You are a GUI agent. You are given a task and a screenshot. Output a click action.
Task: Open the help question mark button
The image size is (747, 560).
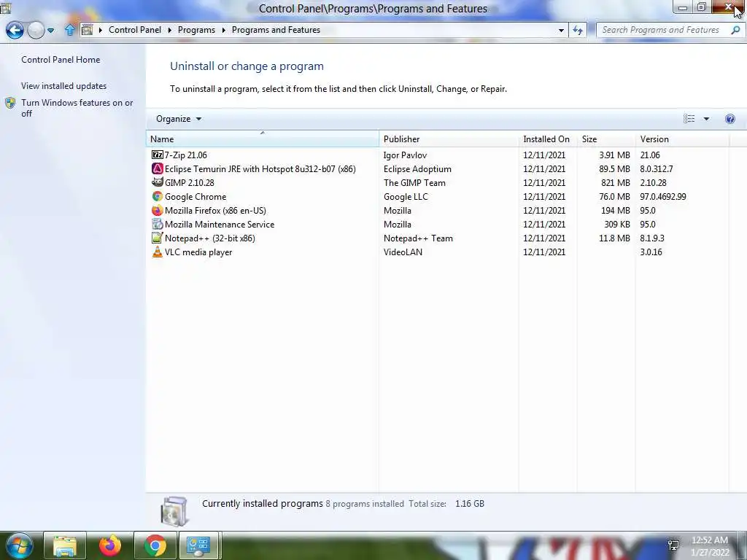tap(729, 119)
